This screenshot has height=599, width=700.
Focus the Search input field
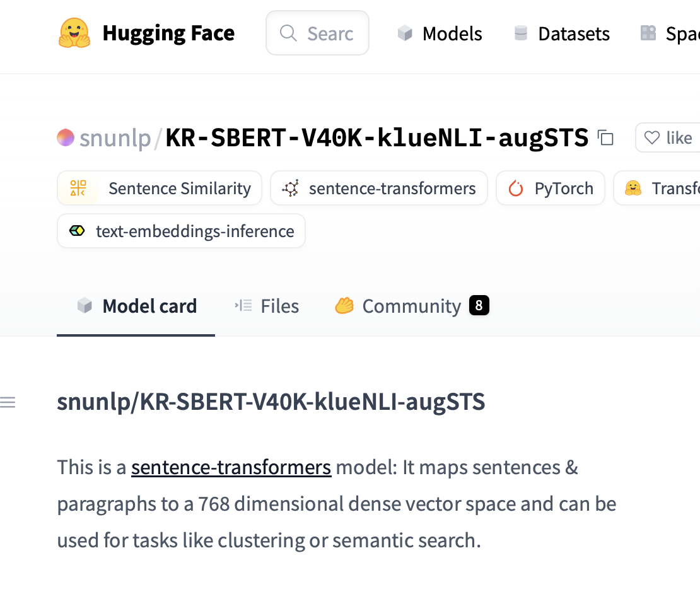click(x=317, y=33)
